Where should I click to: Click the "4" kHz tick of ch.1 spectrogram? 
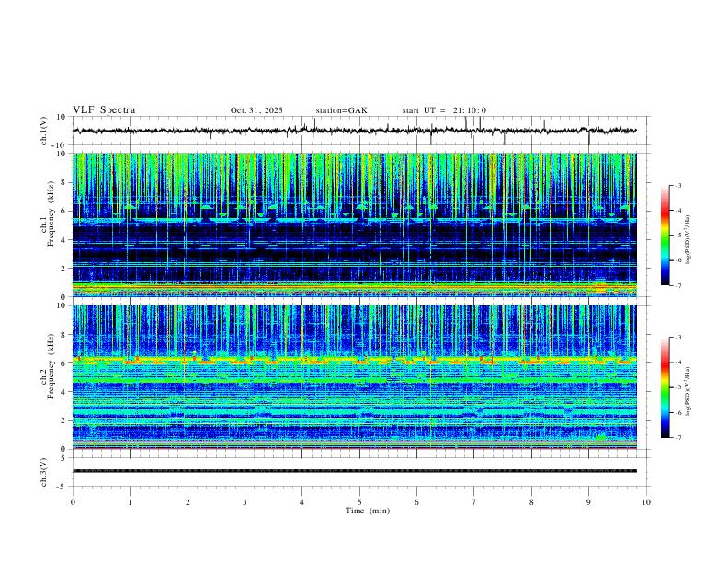64,240
